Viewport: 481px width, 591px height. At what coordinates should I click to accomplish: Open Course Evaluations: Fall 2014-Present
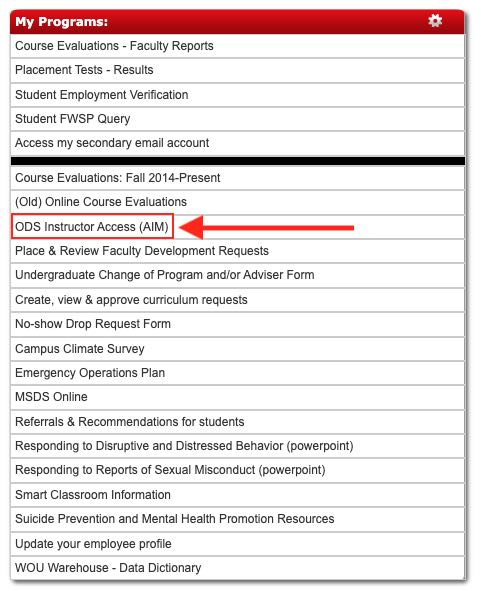pos(118,178)
